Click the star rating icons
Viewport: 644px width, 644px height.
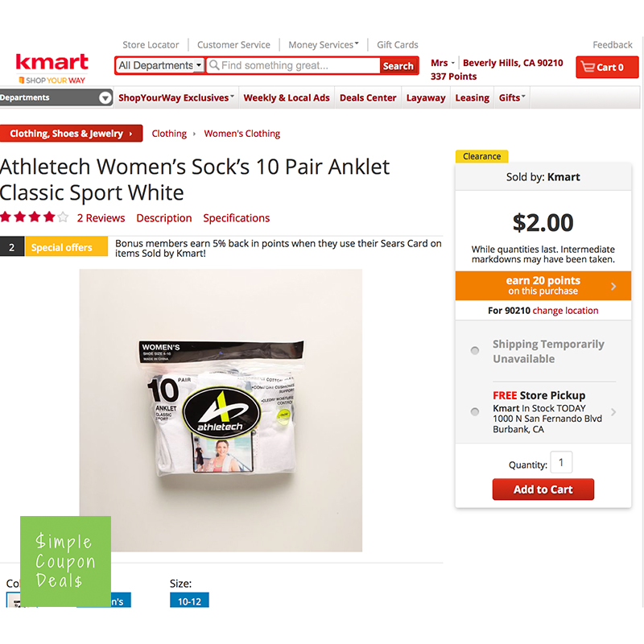[x=34, y=217]
